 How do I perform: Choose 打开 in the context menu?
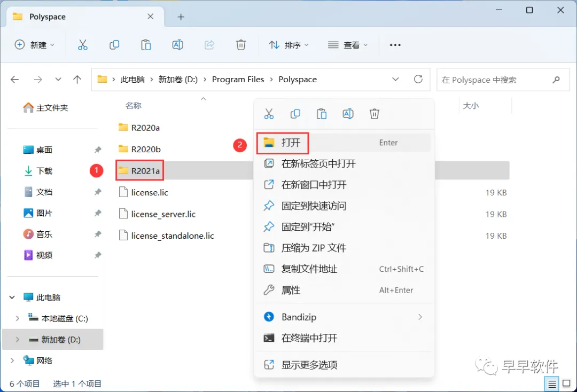click(344, 143)
